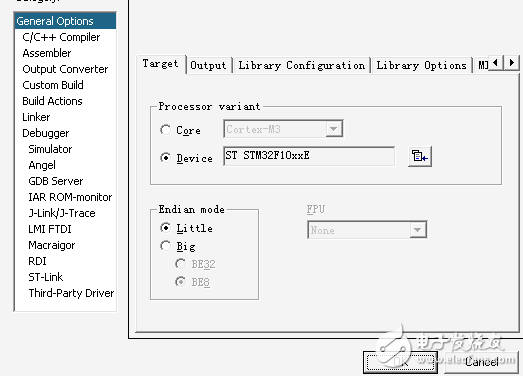Screen dimensions: 523x376
Task: Open the device selection list button
Action: pyautogui.click(x=420, y=156)
